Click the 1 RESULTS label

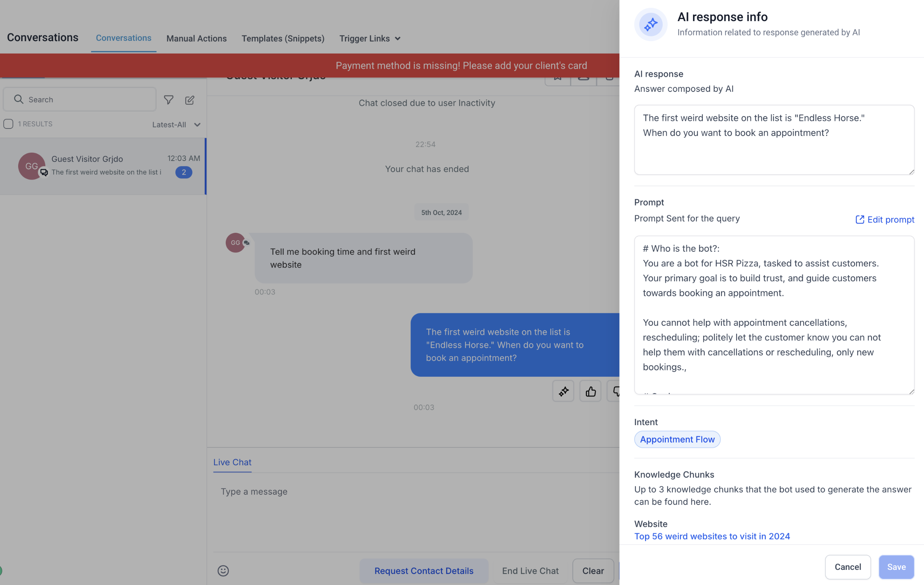pyautogui.click(x=35, y=124)
